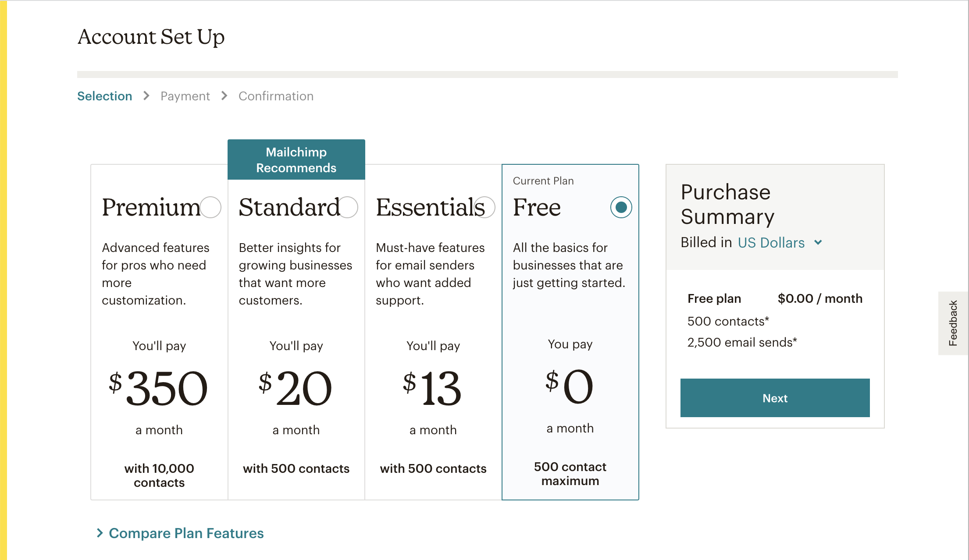Click the arrow between Payment and Confirmation
Viewport: 969px width, 560px height.
[x=224, y=96]
